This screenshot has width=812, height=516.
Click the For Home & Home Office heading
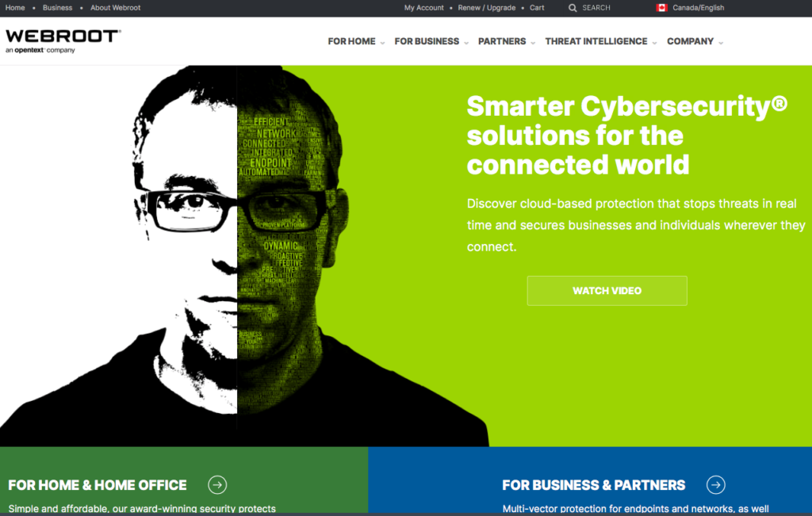(x=98, y=485)
